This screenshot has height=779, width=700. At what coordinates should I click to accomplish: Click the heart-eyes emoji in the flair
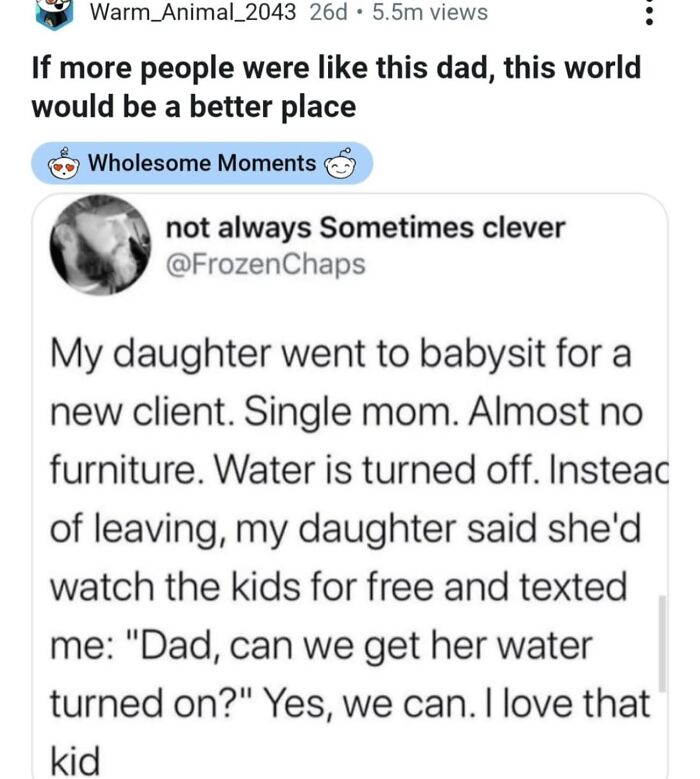[64, 163]
